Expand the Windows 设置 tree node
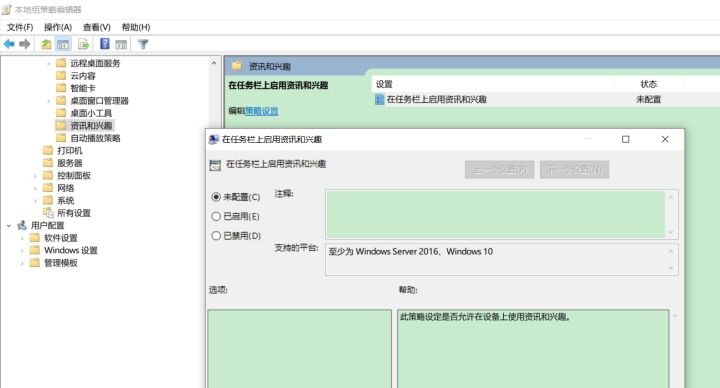 click(x=22, y=250)
